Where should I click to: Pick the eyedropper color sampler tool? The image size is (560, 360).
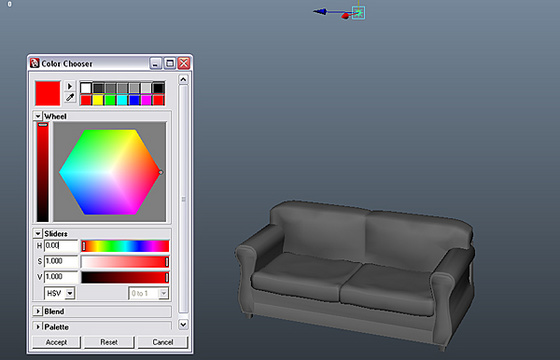(x=70, y=97)
